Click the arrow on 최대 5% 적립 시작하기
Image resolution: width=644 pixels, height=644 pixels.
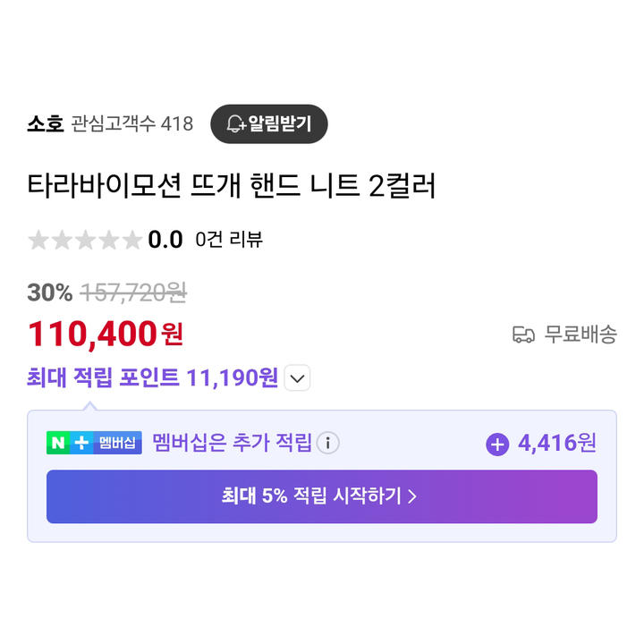coord(412,496)
